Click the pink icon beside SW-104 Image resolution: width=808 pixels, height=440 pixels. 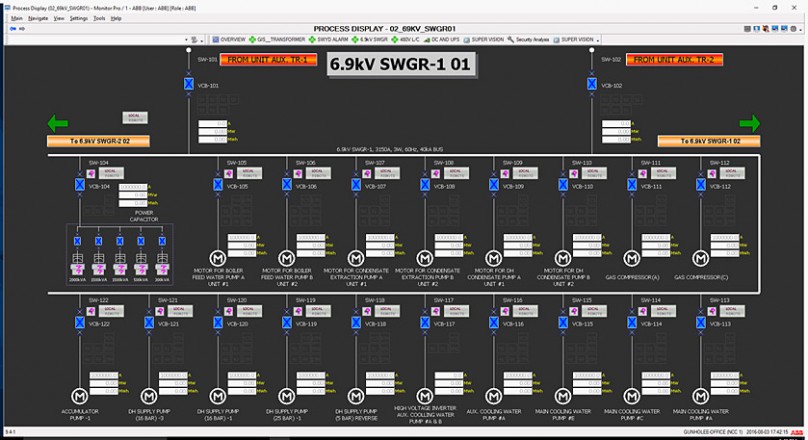point(91,174)
